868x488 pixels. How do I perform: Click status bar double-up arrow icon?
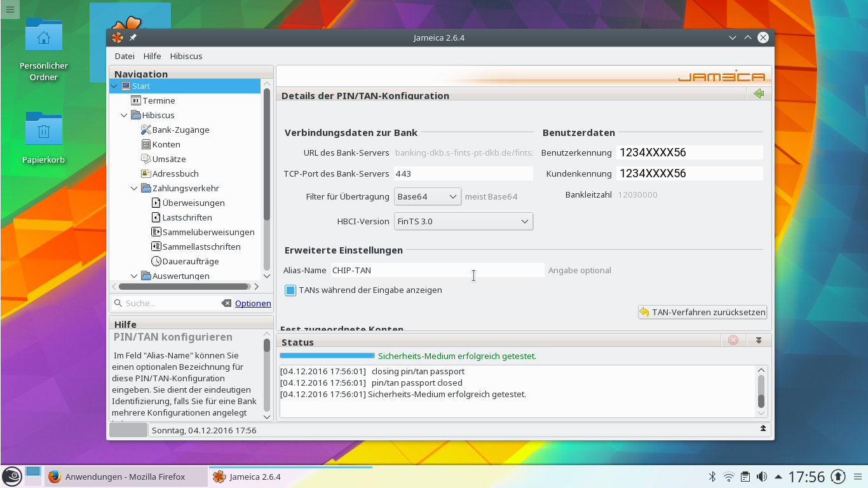pyautogui.click(x=763, y=430)
